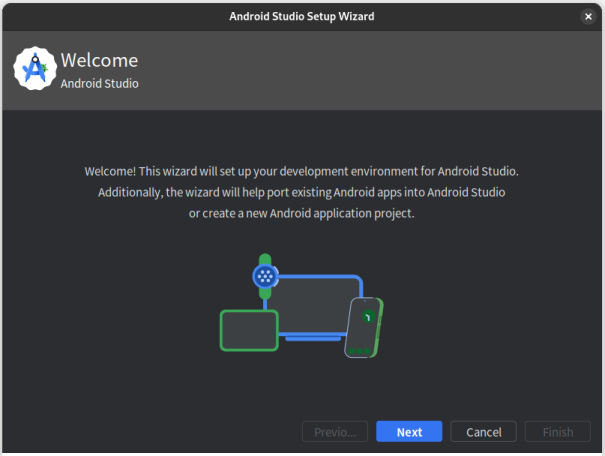Image resolution: width=605 pixels, height=456 pixels.
Task: Click the 'Android Studio Setup Wizard' title bar
Action: coord(302,16)
